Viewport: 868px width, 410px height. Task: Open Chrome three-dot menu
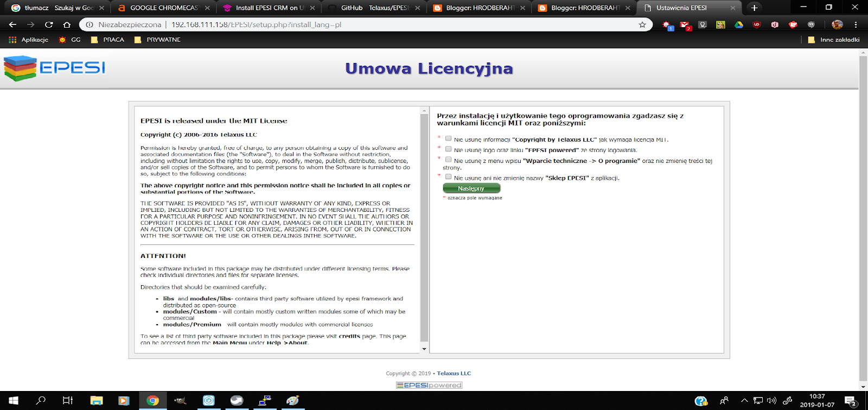pyautogui.click(x=856, y=24)
